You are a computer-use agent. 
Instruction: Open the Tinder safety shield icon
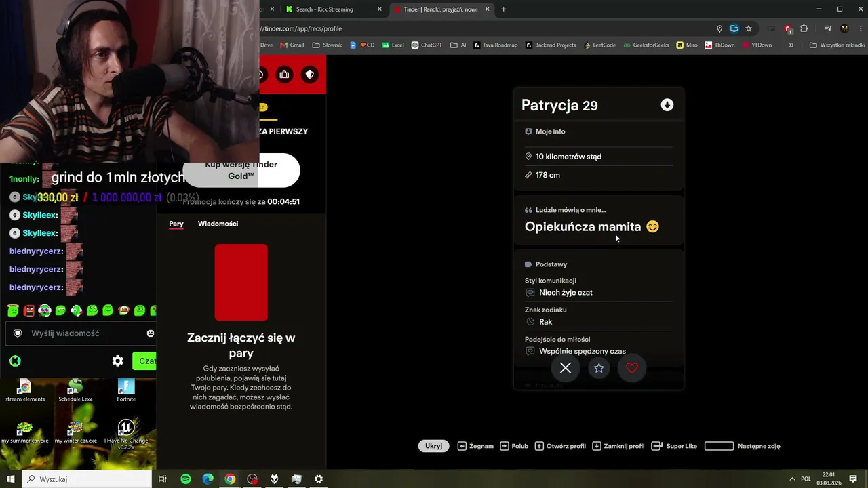tap(310, 75)
